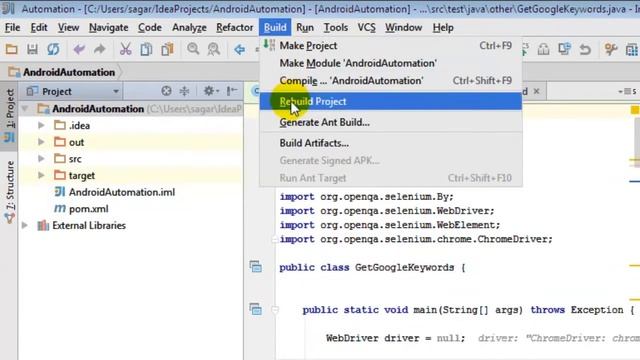Open Project Structure toolbar icon
This screenshot has width=640, height=360.
coord(631,50)
